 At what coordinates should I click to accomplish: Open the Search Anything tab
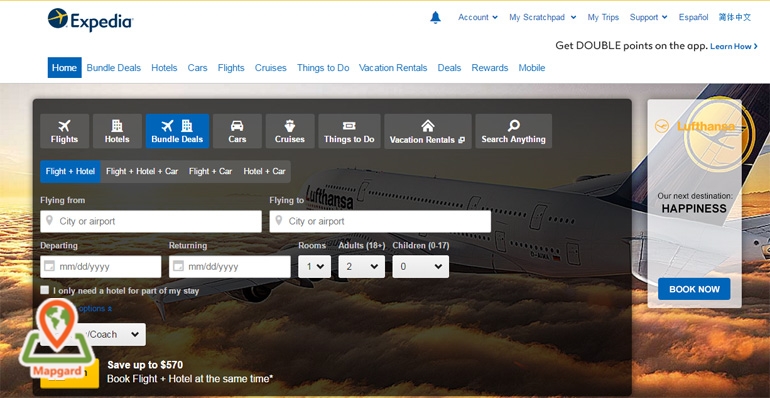pos(513,131)
